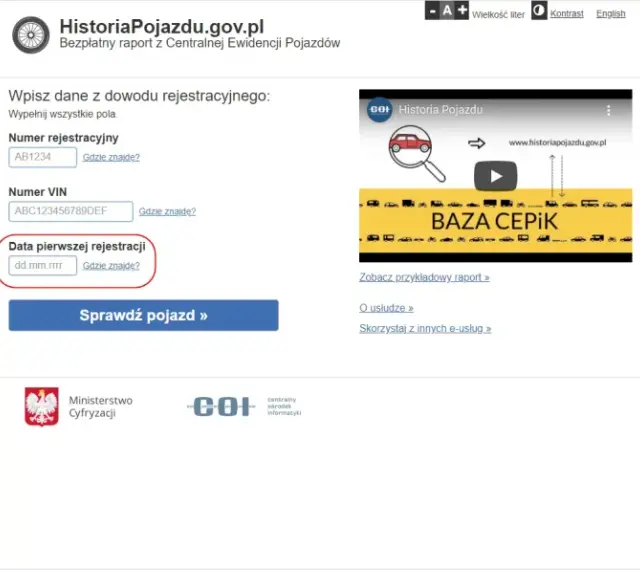Click the 'centralny ośrodek informatyki' text
The height and width of the screenshot is (570, 640).
click(x=284, y=406)
